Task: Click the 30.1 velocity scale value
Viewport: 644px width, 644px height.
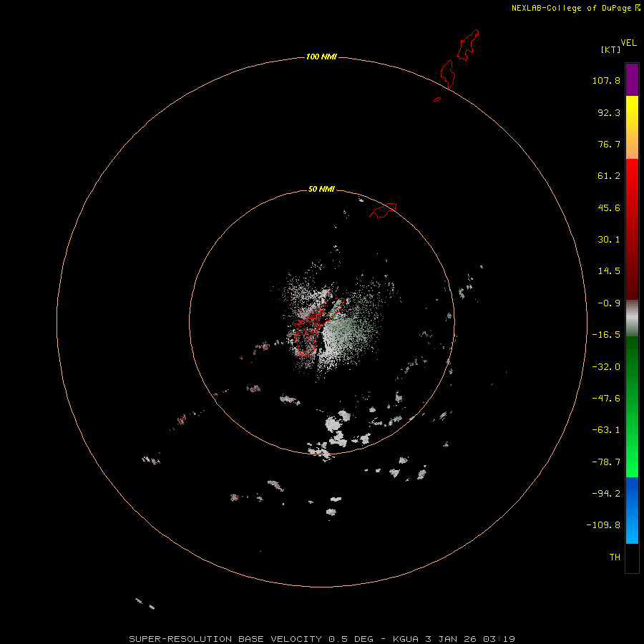Action: pos(609,240)
